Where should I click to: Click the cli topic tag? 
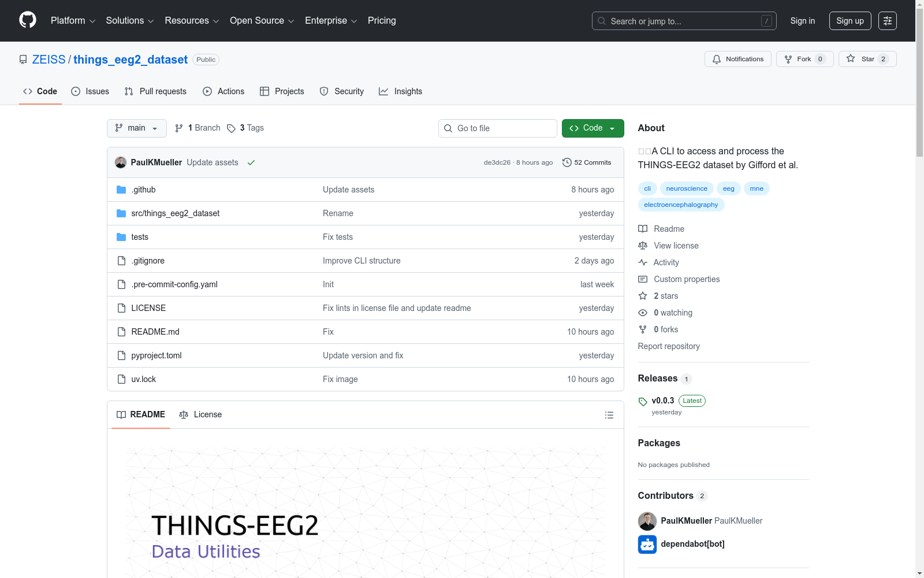[x=647, y=188]
